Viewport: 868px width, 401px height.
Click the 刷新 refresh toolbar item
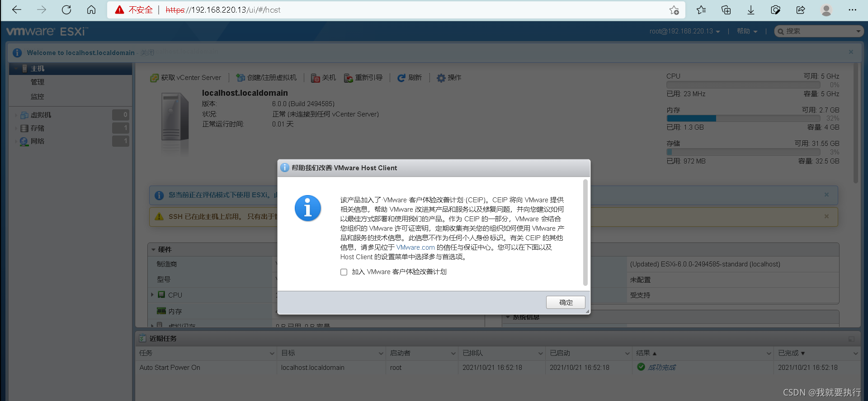(409, 78)
